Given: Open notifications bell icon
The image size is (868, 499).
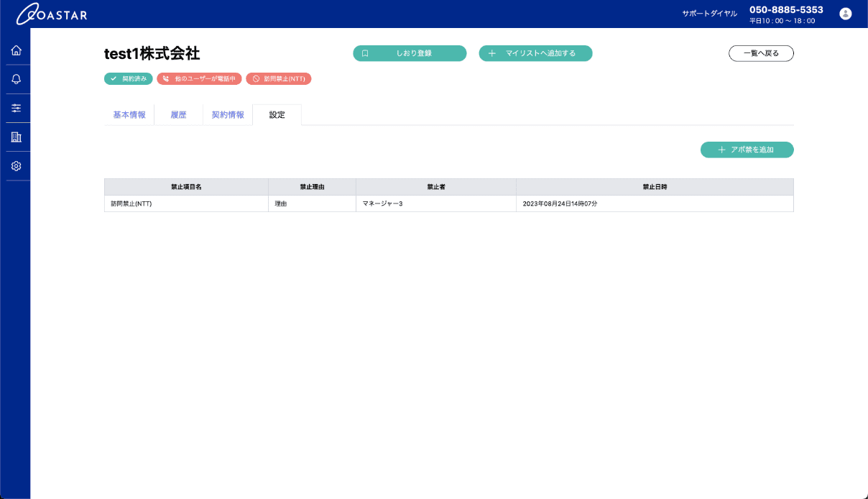Looking at the screenshot, I should (x=16, y=79).
